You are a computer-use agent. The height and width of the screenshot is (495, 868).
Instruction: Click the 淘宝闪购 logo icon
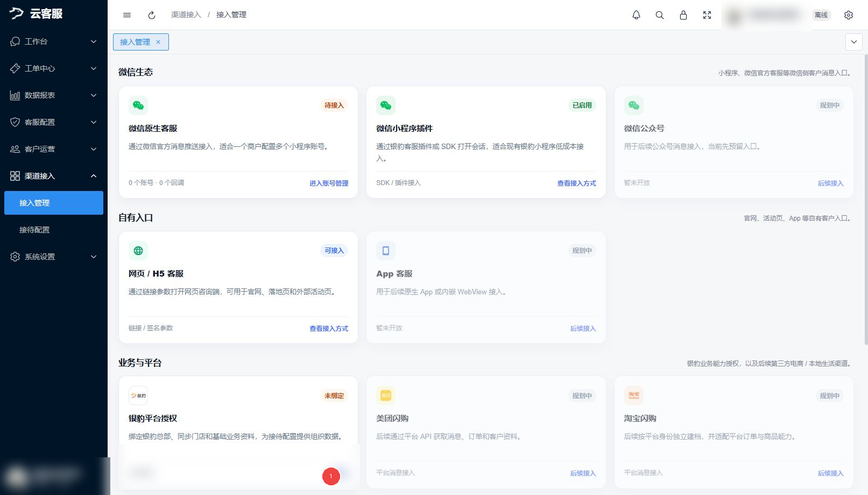[x=634, y=395]
